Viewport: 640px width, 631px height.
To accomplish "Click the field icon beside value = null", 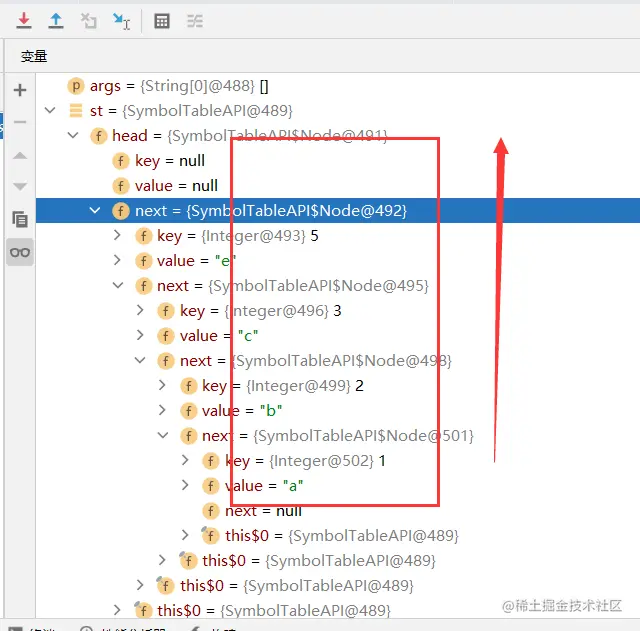I will [x=121, y=186].
